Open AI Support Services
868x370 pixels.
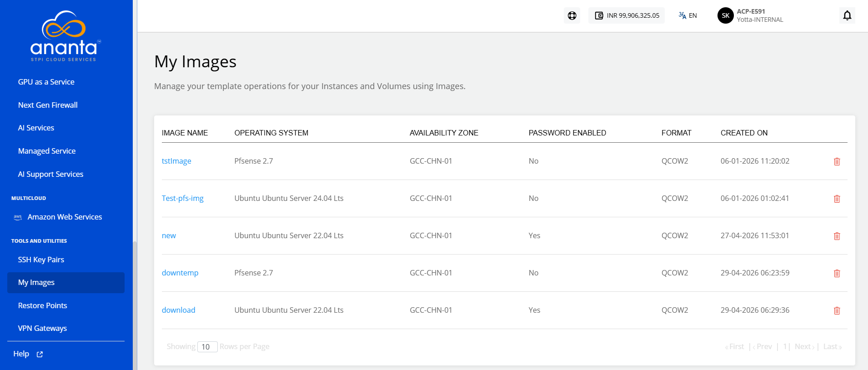tap(50, 174)
